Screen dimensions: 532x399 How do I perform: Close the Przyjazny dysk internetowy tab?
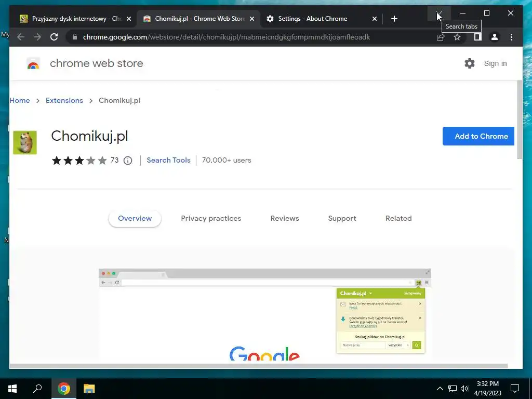pyautogui.click(x=129, y=19)
